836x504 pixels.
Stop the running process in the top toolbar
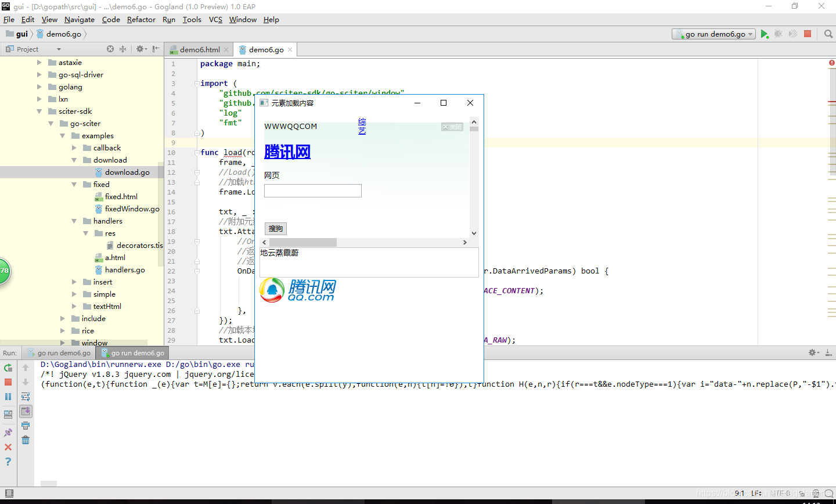808,34
